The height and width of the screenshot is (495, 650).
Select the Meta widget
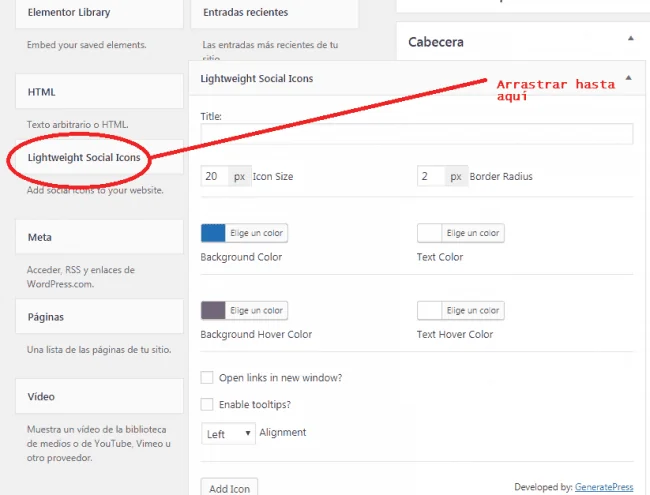click(99, 237)
